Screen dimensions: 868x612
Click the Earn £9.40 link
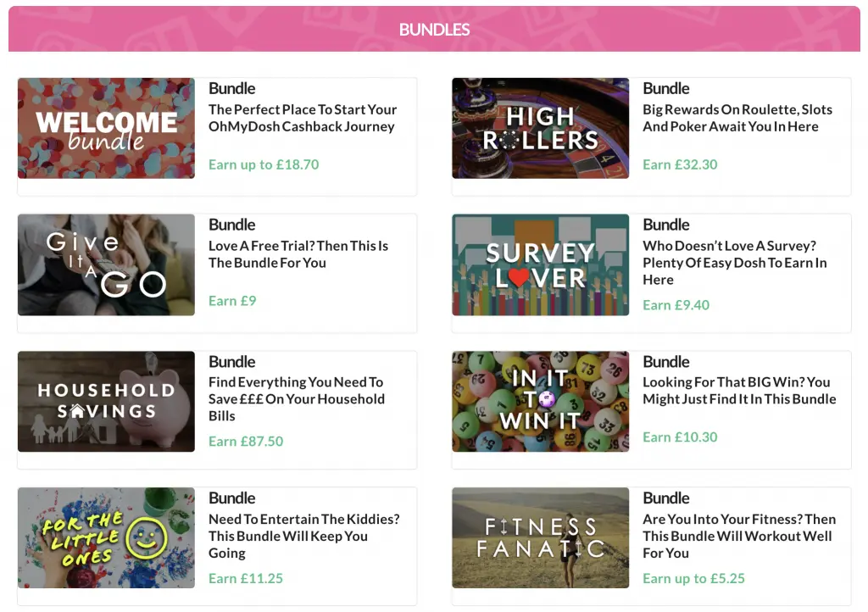click(x=676, y=305)
